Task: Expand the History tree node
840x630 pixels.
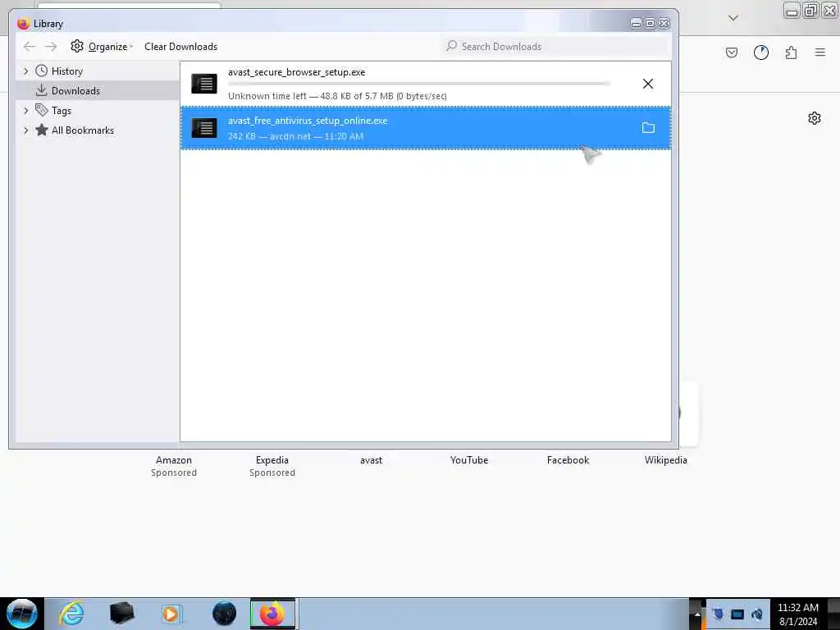Action: (x=25, y=71)
